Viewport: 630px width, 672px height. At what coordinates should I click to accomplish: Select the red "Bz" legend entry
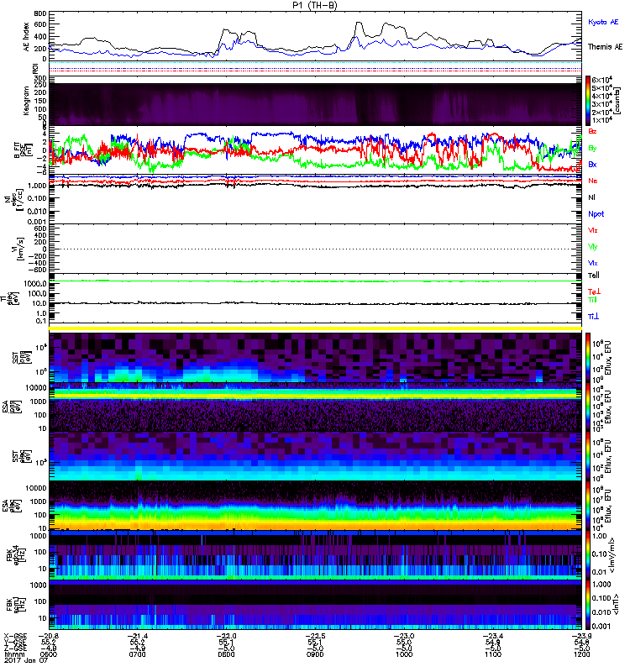[592, 131]
